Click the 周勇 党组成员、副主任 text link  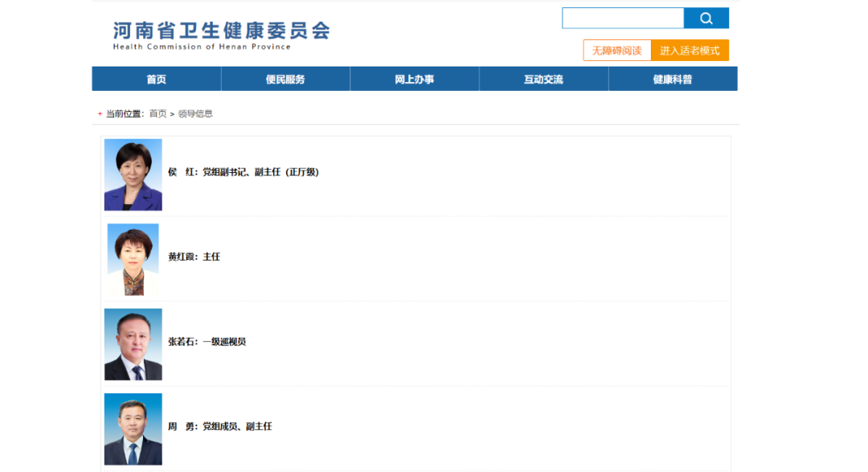tap(219, 427)
